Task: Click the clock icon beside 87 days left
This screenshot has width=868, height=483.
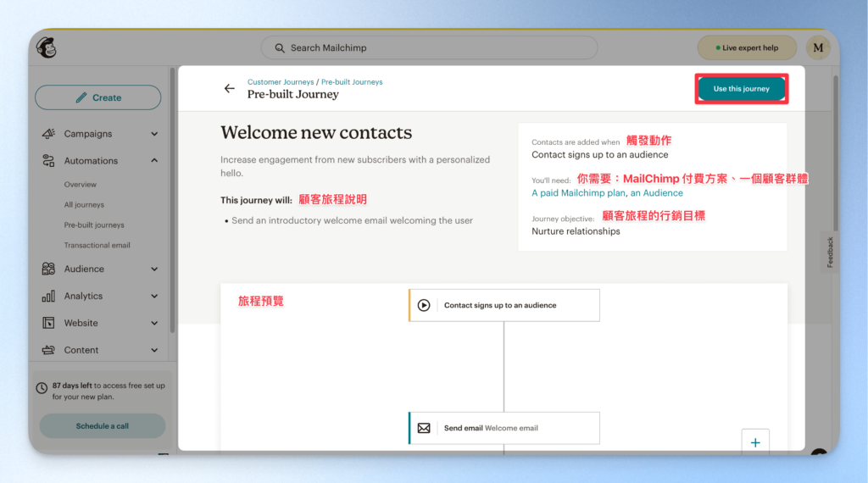Action: [42, 388]
